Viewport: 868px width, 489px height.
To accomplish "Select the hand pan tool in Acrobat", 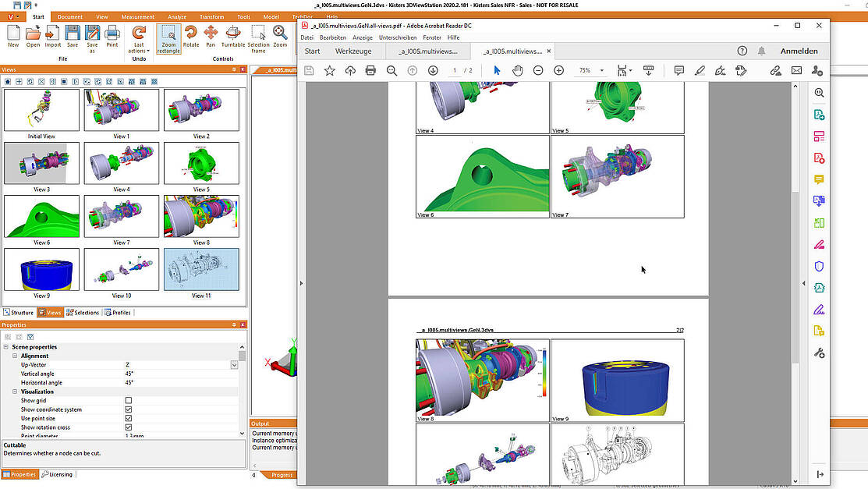I will pos(517,70).
